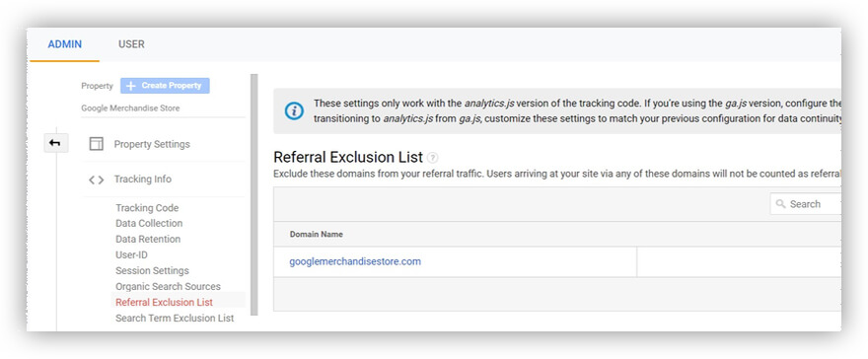Viewport: 868px width, 359px height.
Task: Switch to the USER tab
Action: click(131, 44)
